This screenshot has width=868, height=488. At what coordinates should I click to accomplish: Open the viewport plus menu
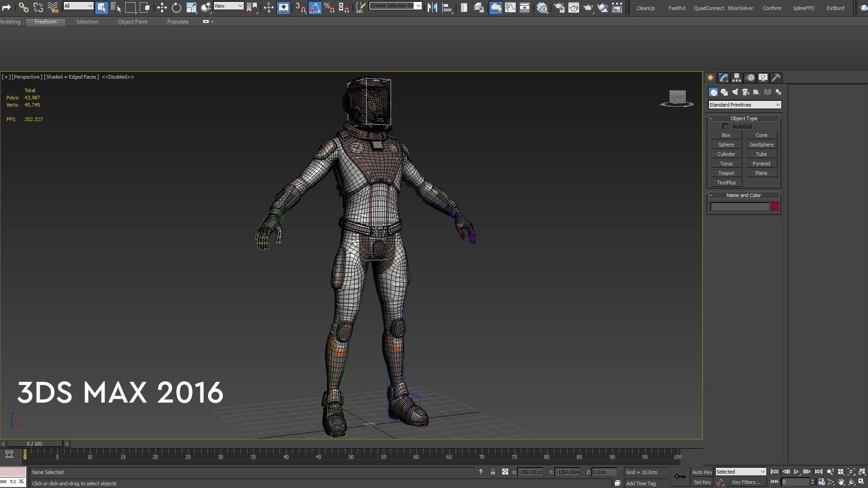coord(6,77)
